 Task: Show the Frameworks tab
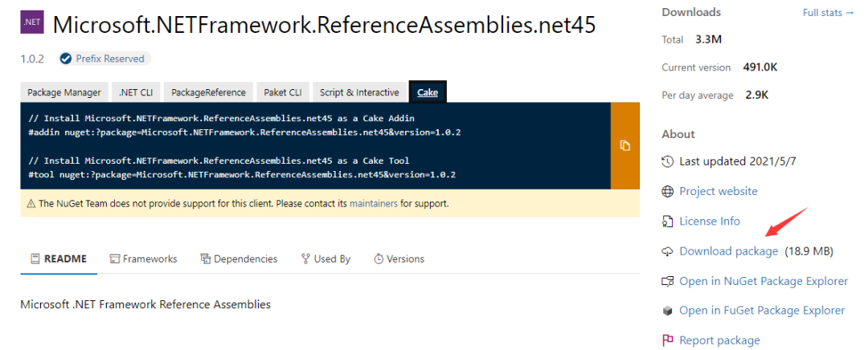click(143, 258)
